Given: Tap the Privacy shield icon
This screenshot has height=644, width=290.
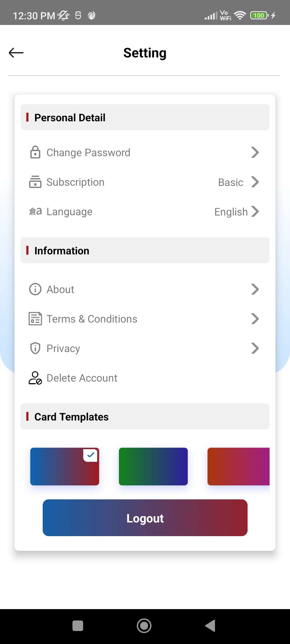Looking at the screenshot, I should tap(35, 348).
